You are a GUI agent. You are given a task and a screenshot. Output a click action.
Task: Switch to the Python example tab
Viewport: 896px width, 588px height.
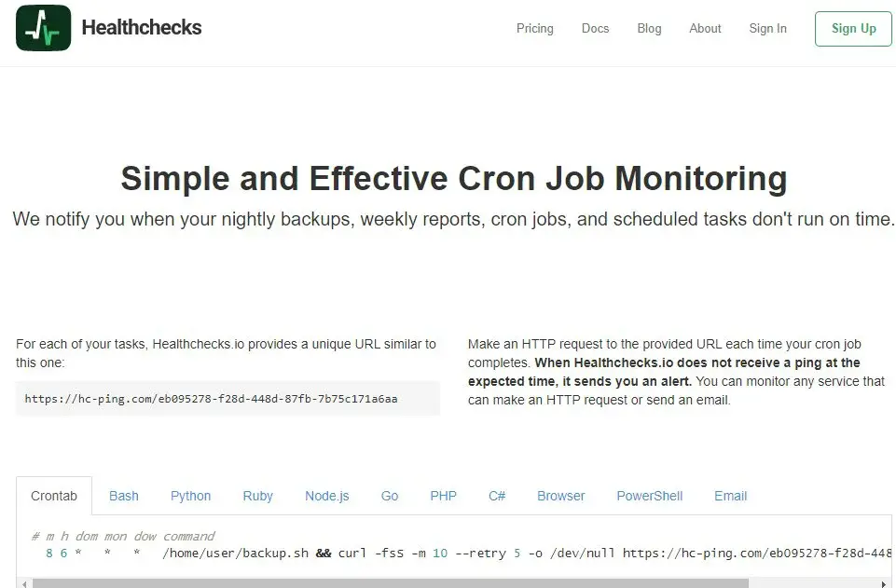click(190, 496)
